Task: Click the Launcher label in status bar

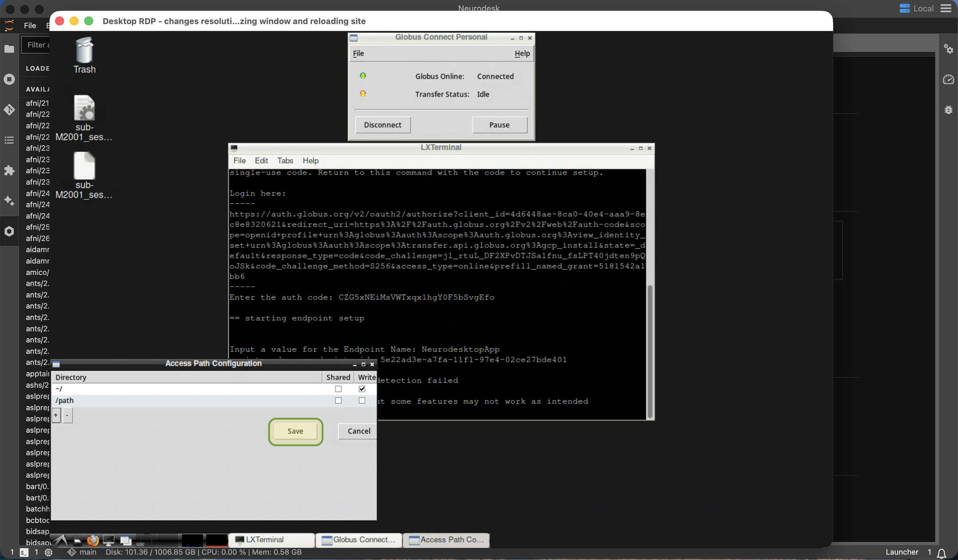Action: pos(902,552)
